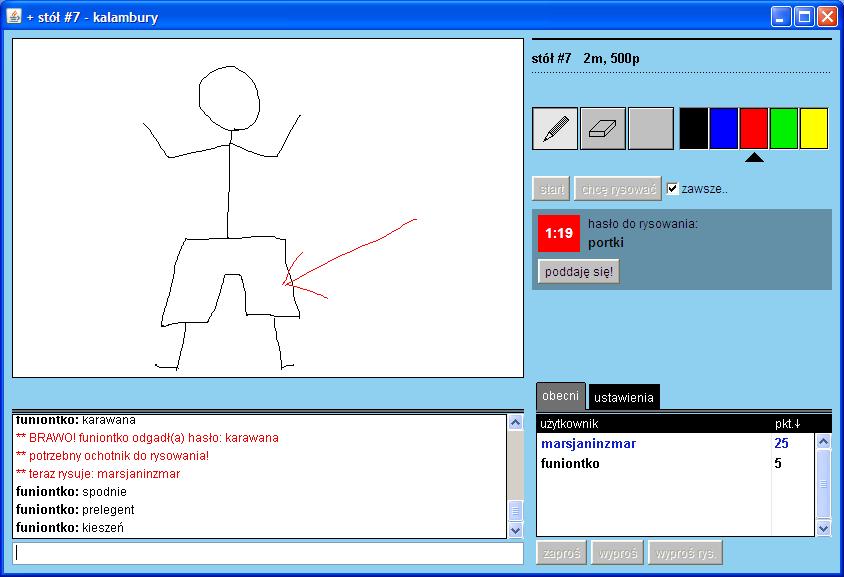Click chat line 'funiontko: spodnie'
844x577 pixels.
coord(72,491)
